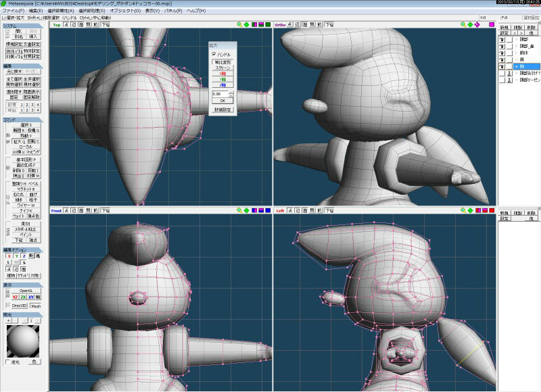The height and width of the screenshot is (392, 541).
Task: Check the 逆光 backlight checkbox
Action: point(8,362)
